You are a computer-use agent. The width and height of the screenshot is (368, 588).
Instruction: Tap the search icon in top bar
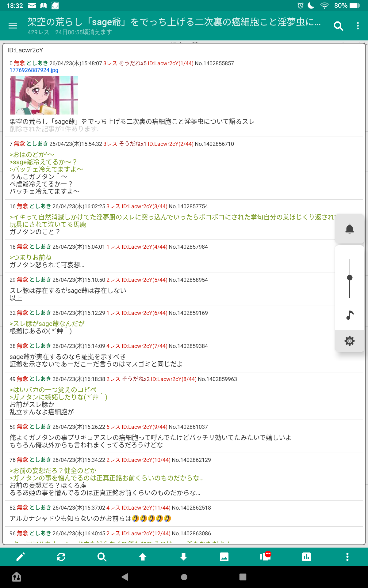[338, 26]
